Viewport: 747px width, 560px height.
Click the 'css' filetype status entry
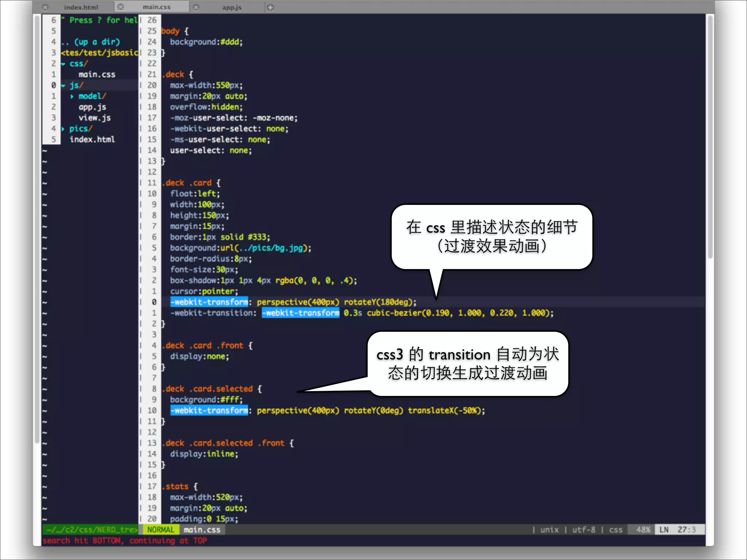click(x=616, y=530)
